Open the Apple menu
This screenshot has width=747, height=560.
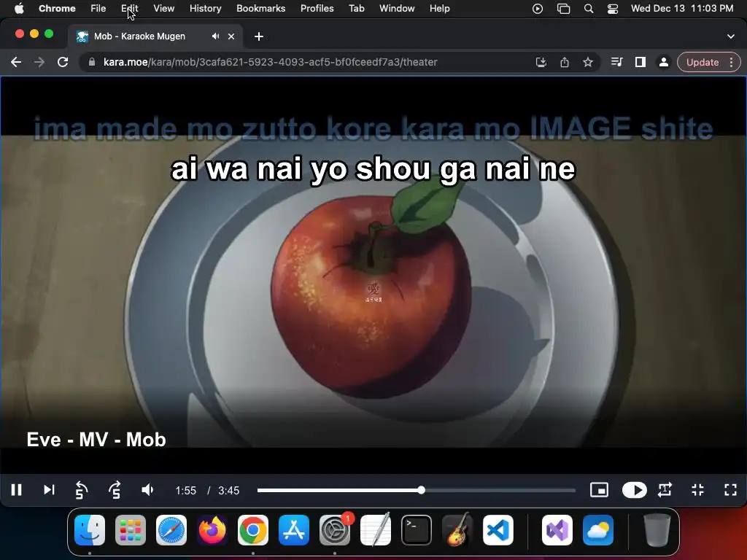tap(19, 9)
